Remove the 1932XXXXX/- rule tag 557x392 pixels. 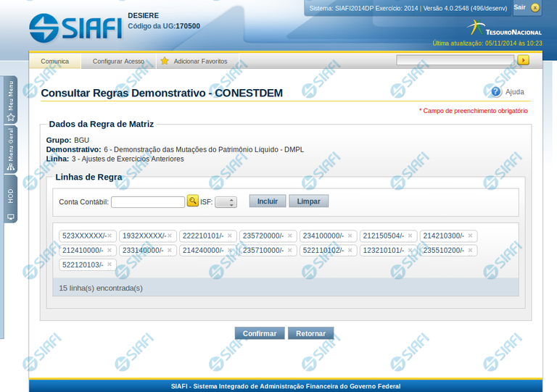170,235
